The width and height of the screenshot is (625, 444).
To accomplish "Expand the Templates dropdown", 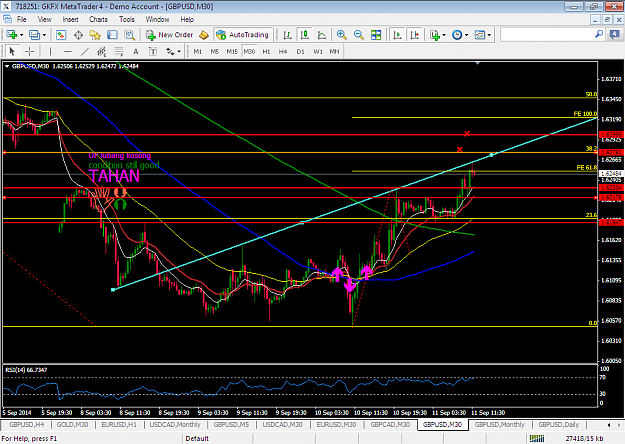I will point(489,35).
